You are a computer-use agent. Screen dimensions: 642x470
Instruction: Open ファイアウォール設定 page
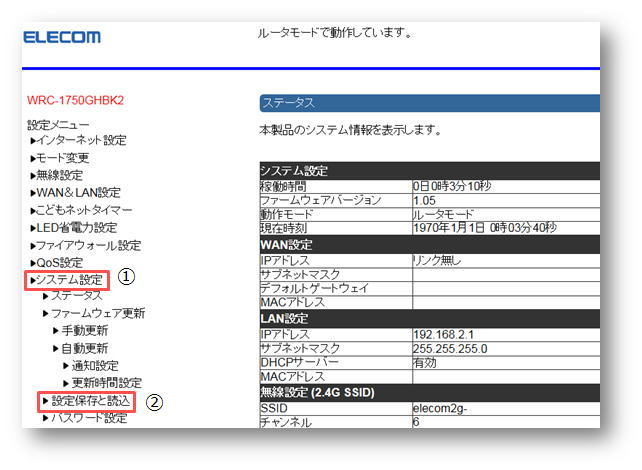coord(88,245)
